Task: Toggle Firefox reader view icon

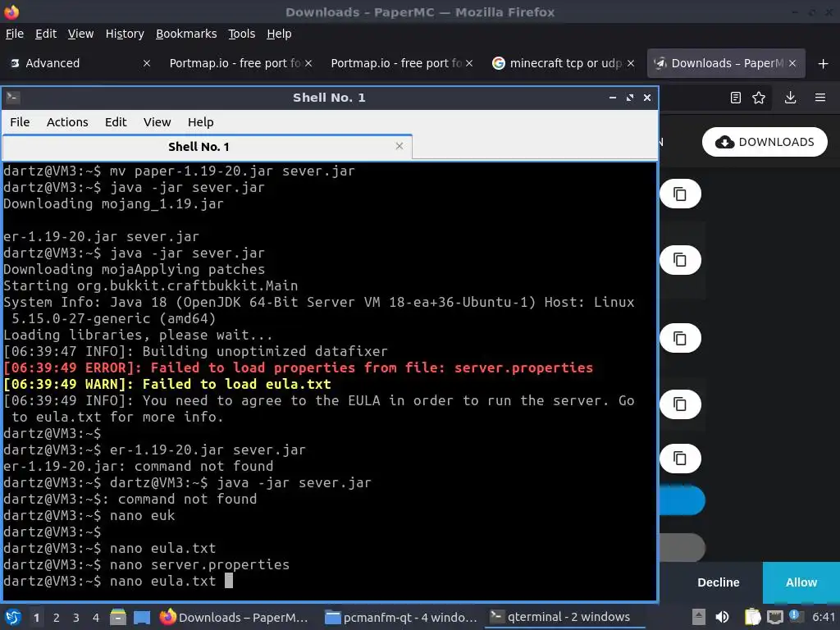Action: pos(736,98)
